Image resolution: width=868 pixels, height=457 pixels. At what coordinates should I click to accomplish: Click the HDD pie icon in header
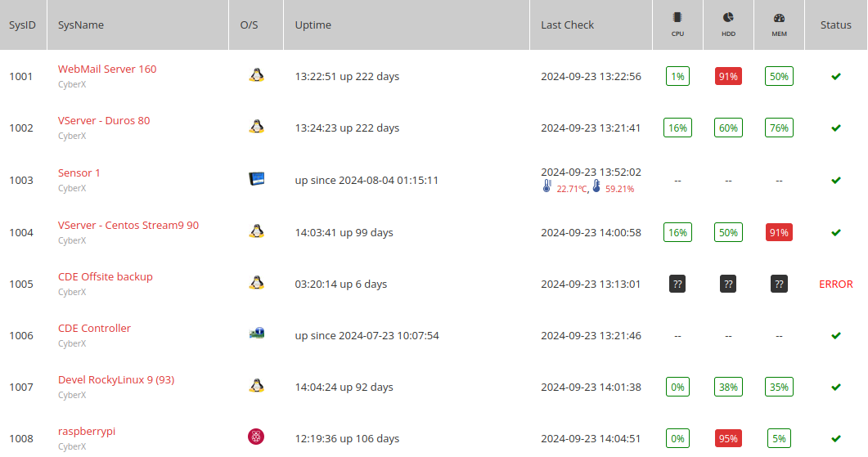point(728,18)
